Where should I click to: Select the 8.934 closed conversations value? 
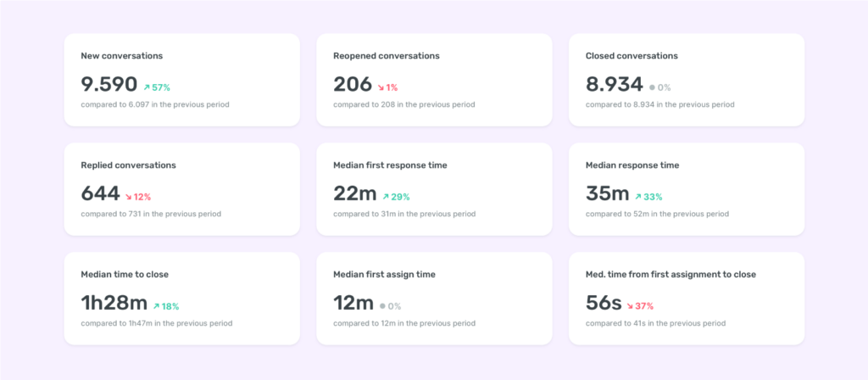tap(615, 84)
